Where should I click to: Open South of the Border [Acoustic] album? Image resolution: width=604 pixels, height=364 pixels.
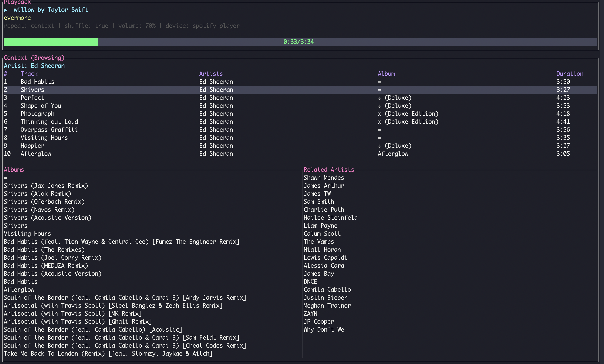point(93,330)
